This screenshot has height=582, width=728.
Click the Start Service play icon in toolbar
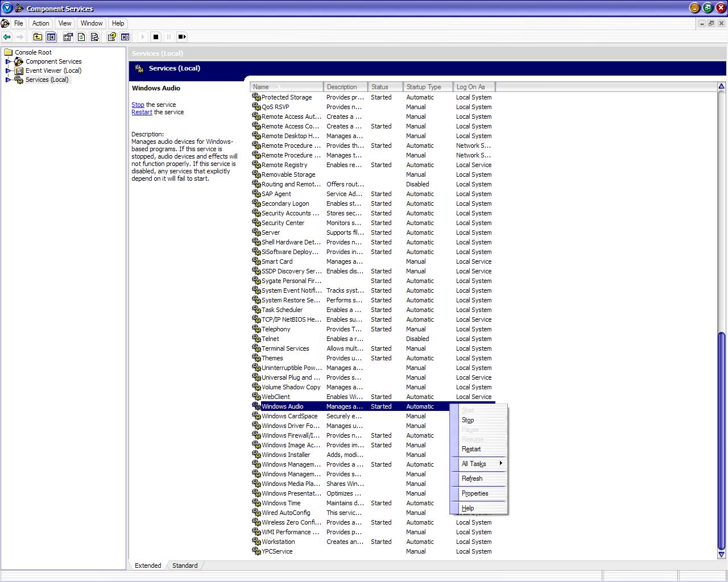point(142,37)
